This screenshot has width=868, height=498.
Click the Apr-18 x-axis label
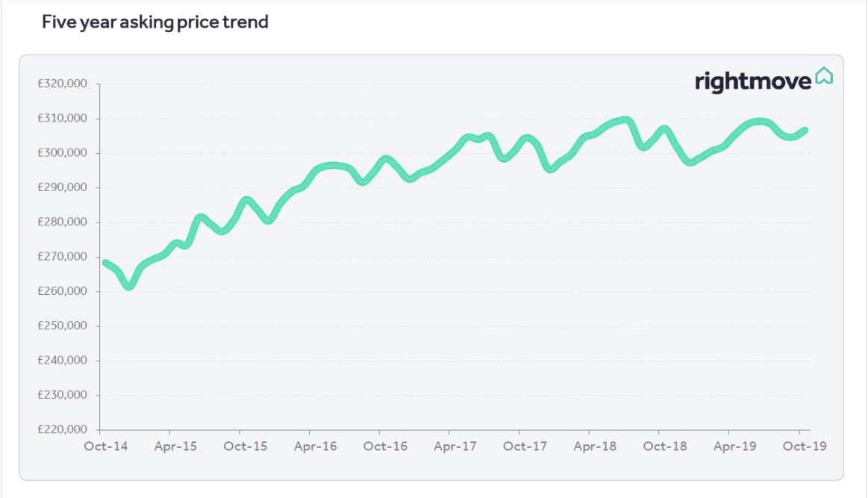595,446
